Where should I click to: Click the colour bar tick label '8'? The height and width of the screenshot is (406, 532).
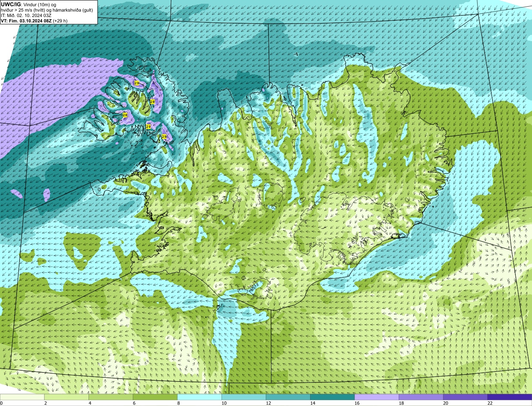pos(178,403)
